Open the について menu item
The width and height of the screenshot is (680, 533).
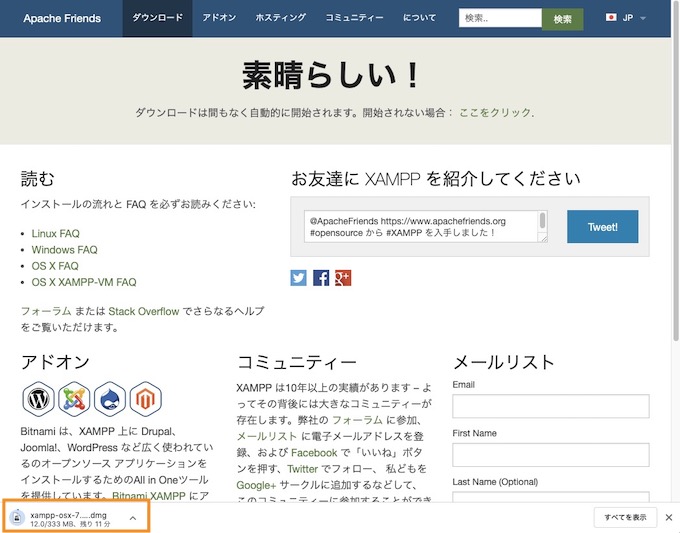419,18
